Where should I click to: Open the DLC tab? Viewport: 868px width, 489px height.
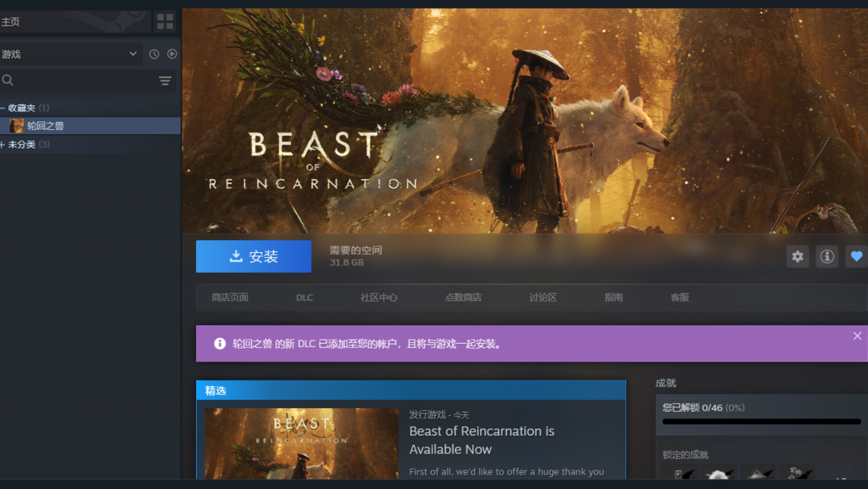click(x=305, y=297)
